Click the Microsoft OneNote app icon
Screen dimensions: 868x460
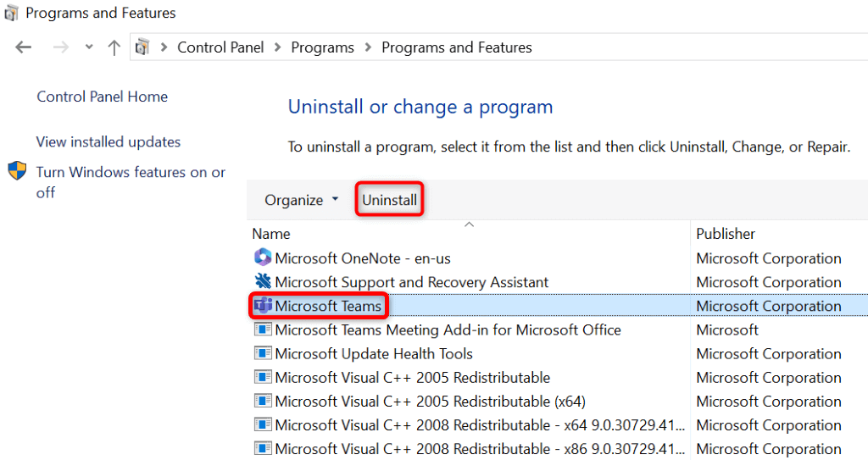[263, 258]
